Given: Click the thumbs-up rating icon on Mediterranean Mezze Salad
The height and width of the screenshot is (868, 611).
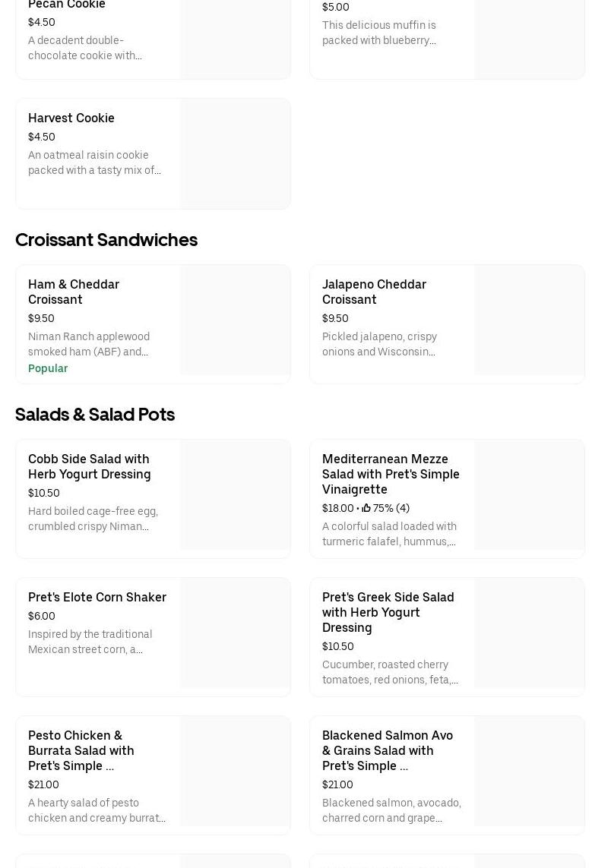Looking at the screenshot, I should (366, 508).
